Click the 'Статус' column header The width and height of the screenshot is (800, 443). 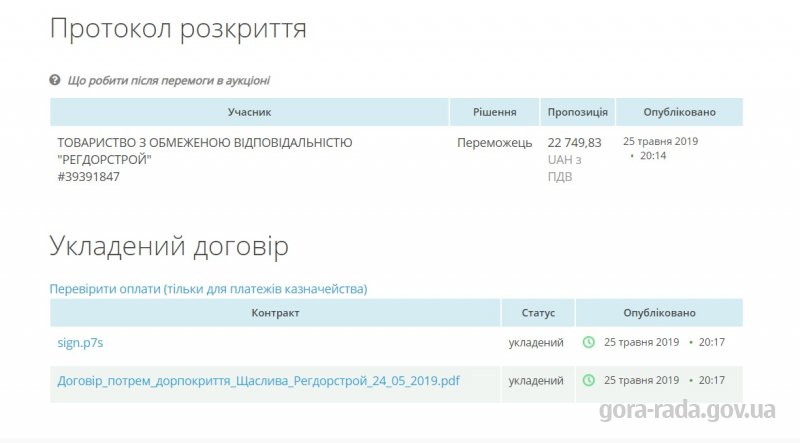point(538,313)
